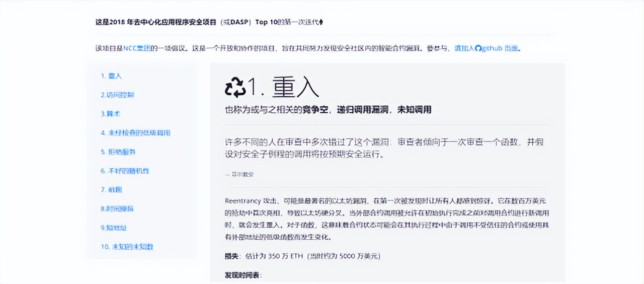
Task: Click the recycle arrows icon beside heading
Action: (x=235, y=88)
